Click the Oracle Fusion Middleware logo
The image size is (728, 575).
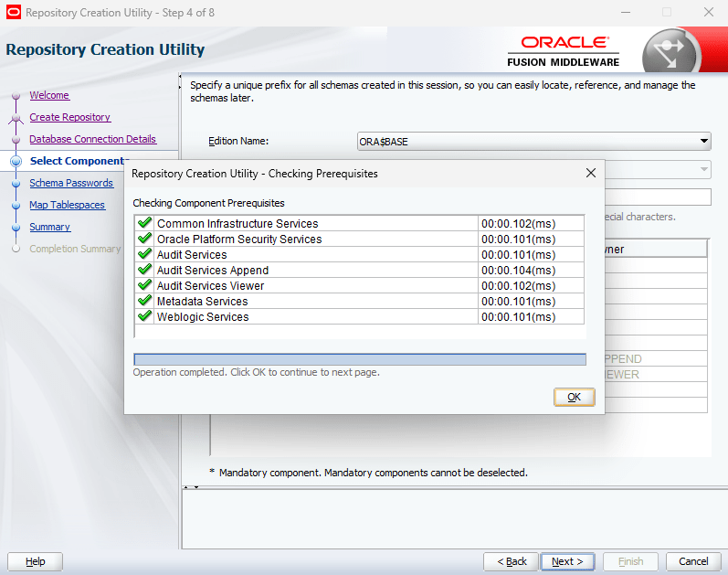click(564, 51)
